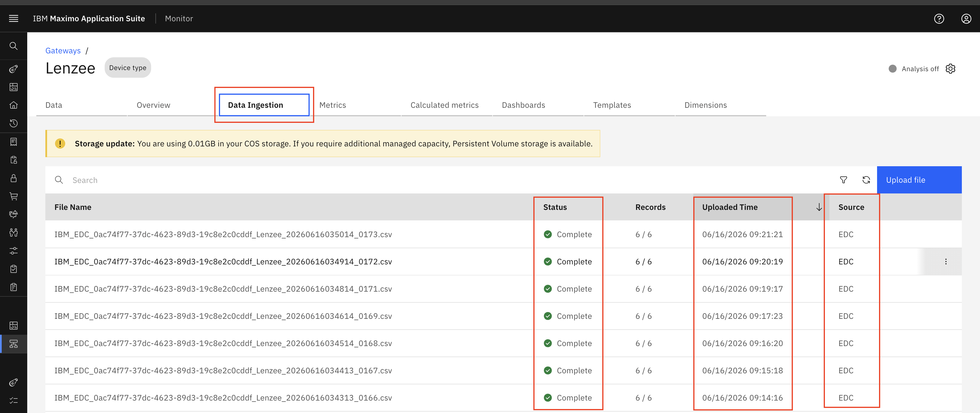Click the Storage update notification text

pos(333,144)
